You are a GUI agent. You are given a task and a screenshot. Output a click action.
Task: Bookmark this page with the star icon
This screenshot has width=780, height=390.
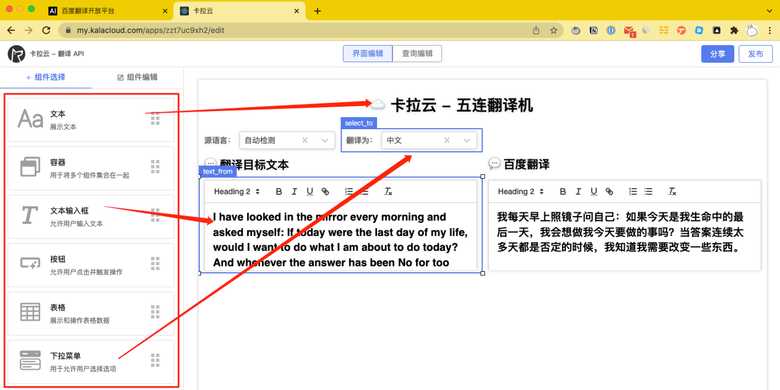[554, 30]
